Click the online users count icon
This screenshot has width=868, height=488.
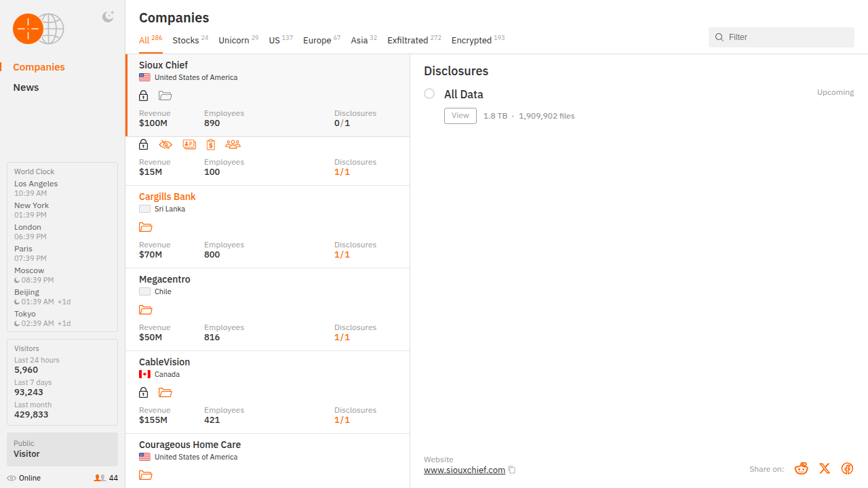100,478
